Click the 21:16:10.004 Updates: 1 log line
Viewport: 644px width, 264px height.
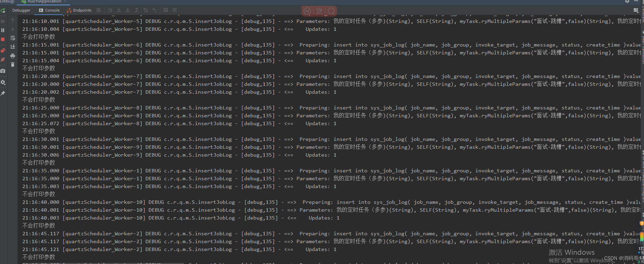coord(179,29)
